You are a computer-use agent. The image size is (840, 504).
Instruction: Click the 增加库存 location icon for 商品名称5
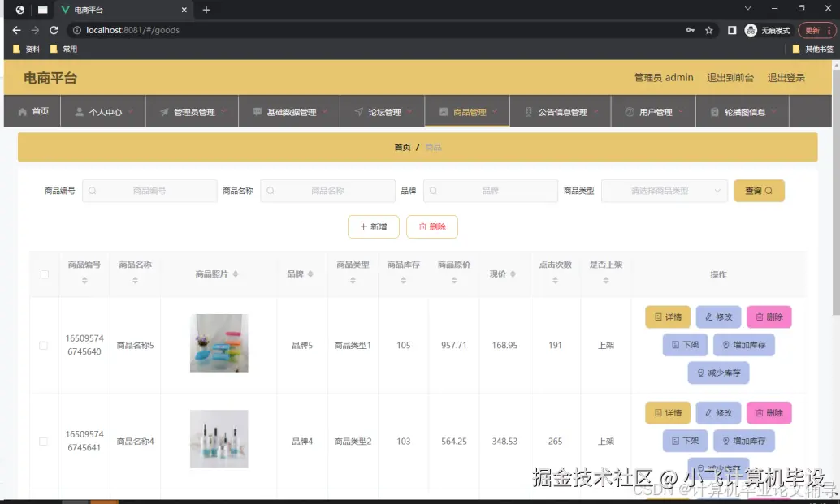click(x=726, y=344)
